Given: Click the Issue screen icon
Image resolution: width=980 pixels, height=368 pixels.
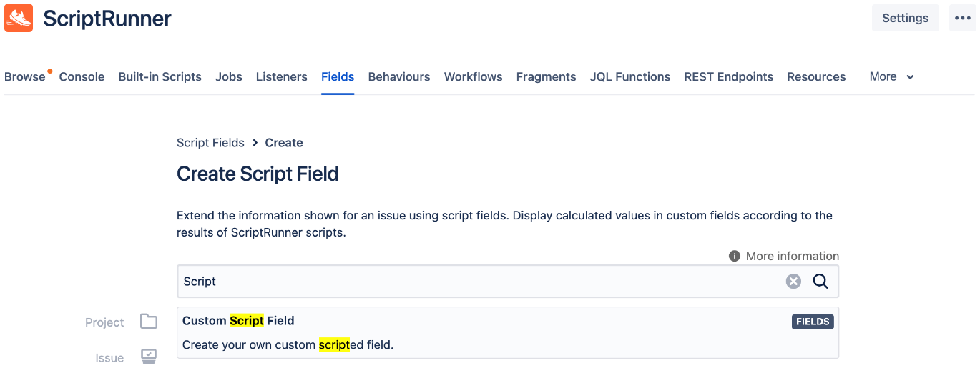Looking at the screenshot, I should 149,357.
